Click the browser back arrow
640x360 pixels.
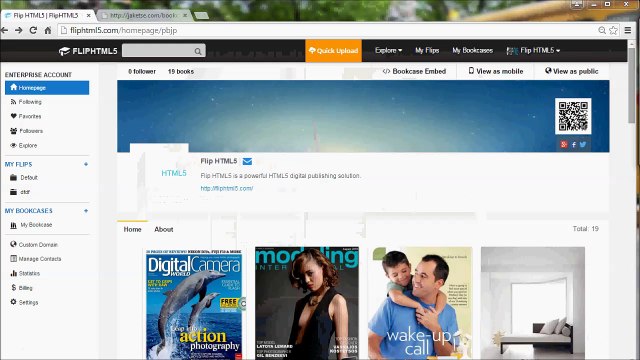(4, 30)
